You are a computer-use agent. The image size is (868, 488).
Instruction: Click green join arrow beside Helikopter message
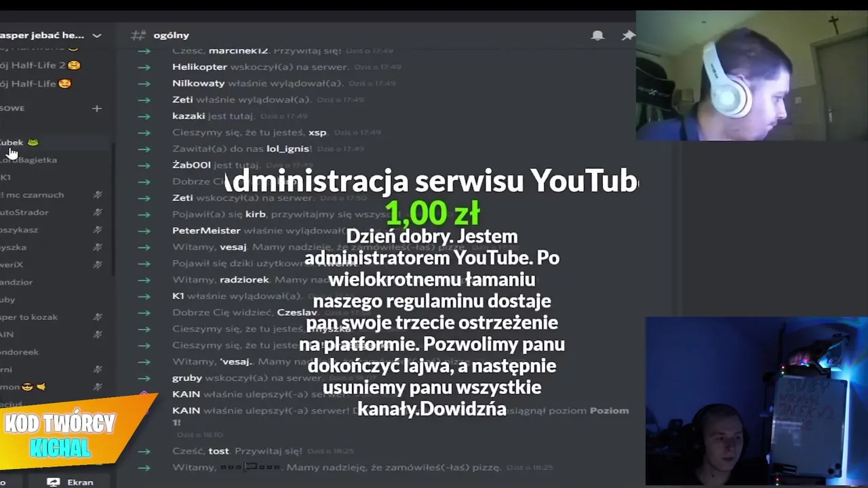(143, 67)
